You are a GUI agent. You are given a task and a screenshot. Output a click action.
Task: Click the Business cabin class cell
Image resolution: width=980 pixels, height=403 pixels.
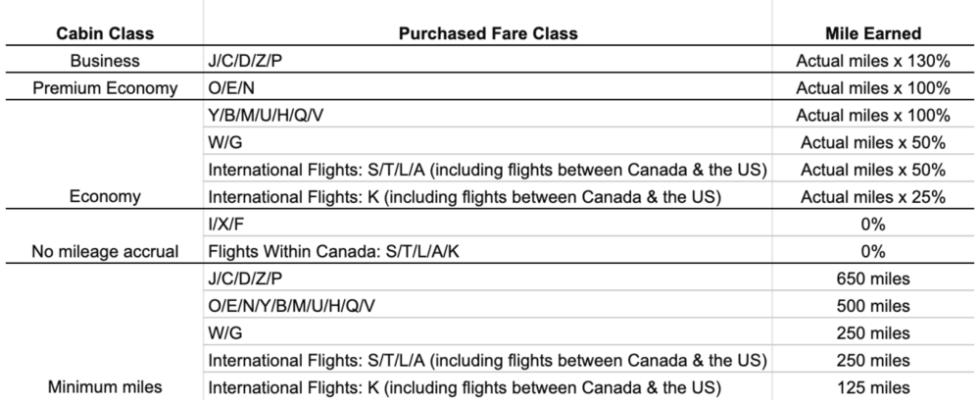(x=105, y=60)
